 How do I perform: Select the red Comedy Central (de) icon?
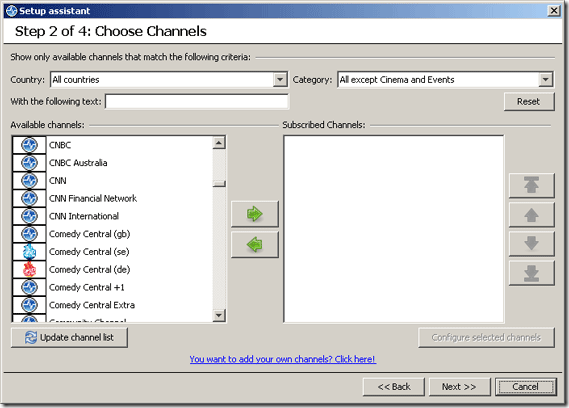click(29, 269)
